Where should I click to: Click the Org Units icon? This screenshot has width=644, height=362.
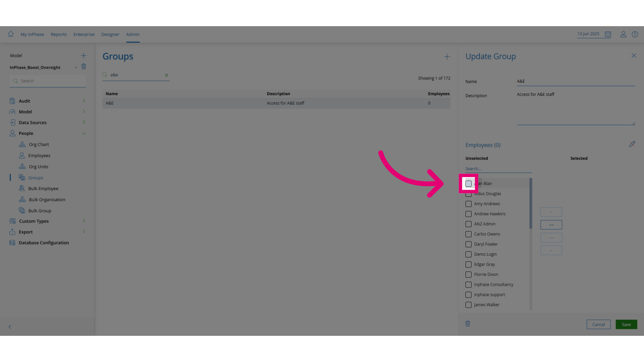[22, 167]
